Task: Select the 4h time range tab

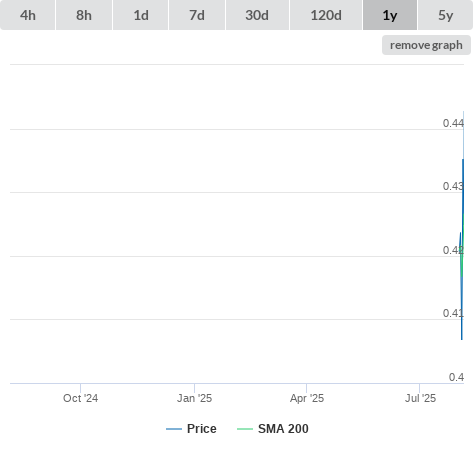Action: click(x=27, y=15)
